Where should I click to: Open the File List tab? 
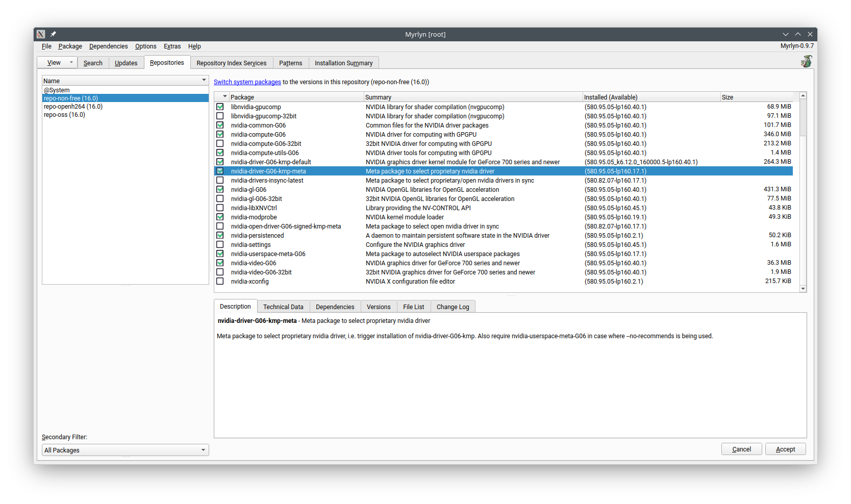tap(414, 307)
